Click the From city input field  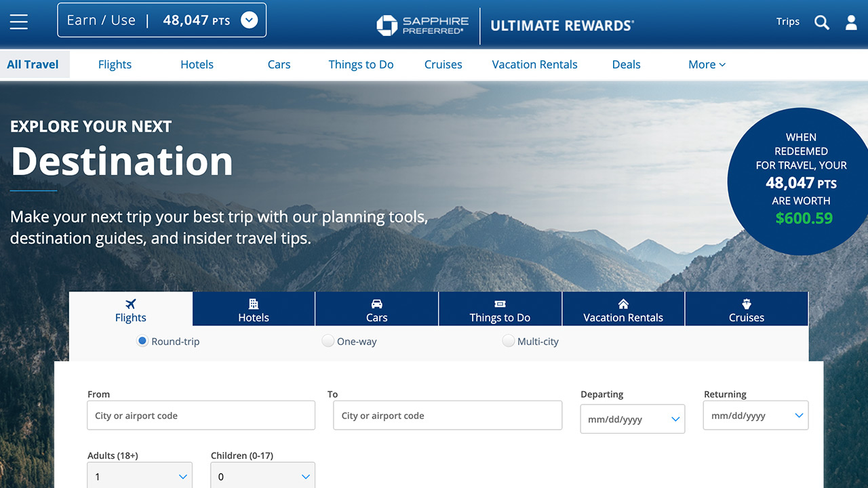(201, 415)
